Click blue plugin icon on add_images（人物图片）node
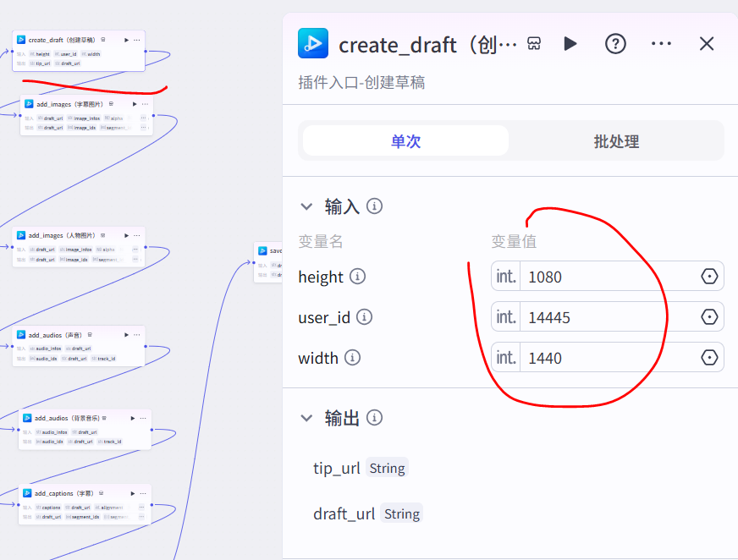The image size is (738, 560). click(21, 235)
